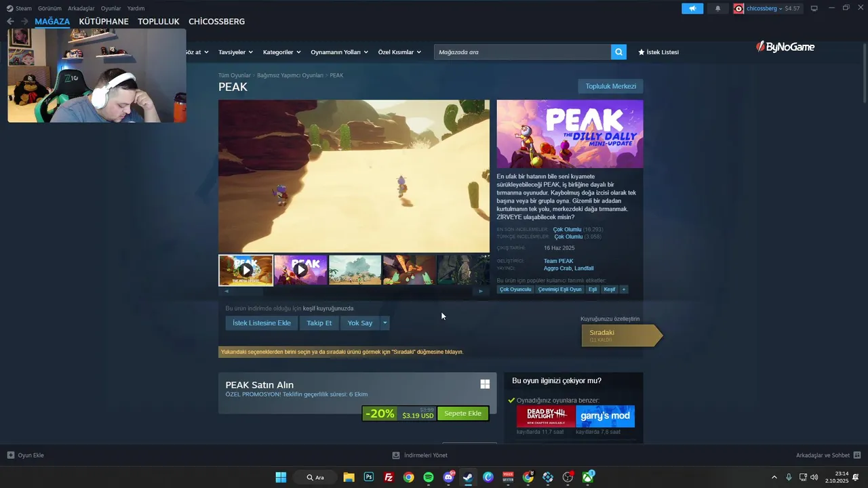Expand the Kategoriler store menu
868x488 pixels.
(281, 52)
